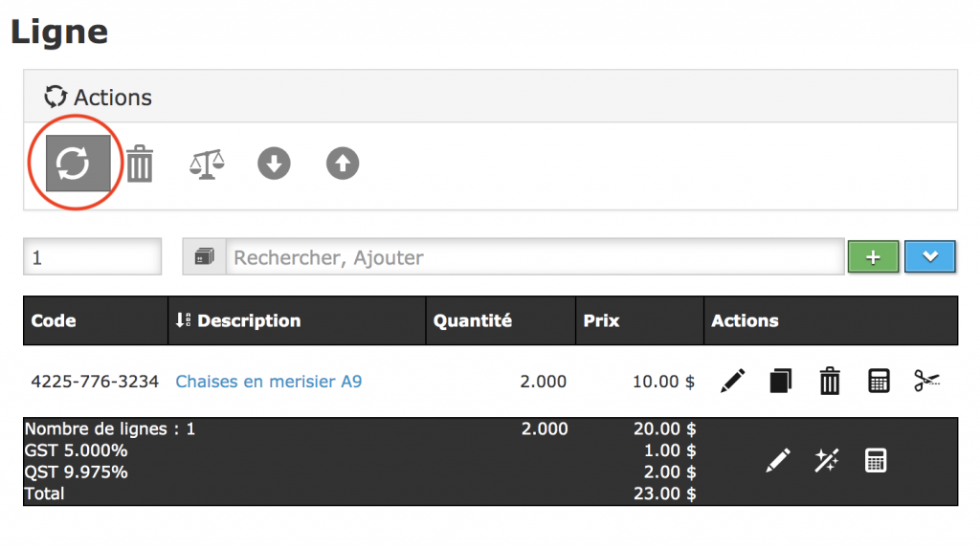Image resolution: width=980 pixels, height=548 pixels.
Task: Click the circular down arrow icon
Action: tap(274, 164)
